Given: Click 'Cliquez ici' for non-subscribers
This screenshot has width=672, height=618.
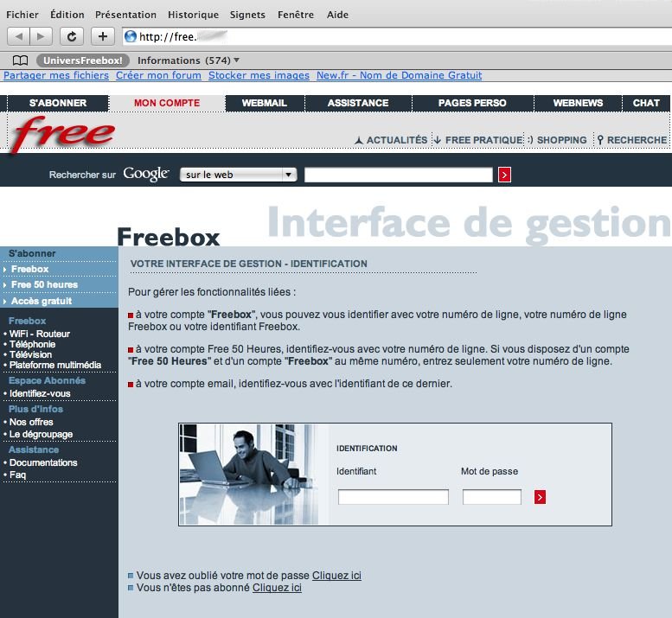Looking at the screenshot, I should 277,588.
